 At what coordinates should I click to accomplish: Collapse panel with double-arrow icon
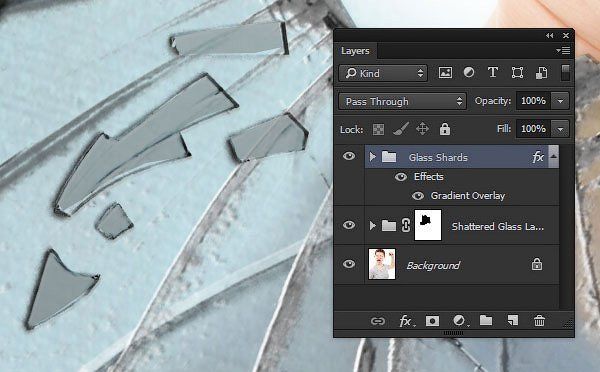(550, 36)
